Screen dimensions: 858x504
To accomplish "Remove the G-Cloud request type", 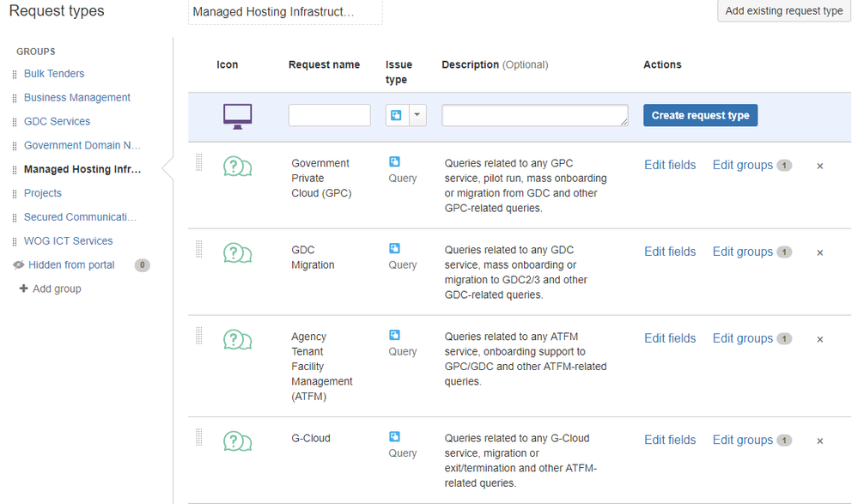I will pyautogui.click(x=819, y=440).
